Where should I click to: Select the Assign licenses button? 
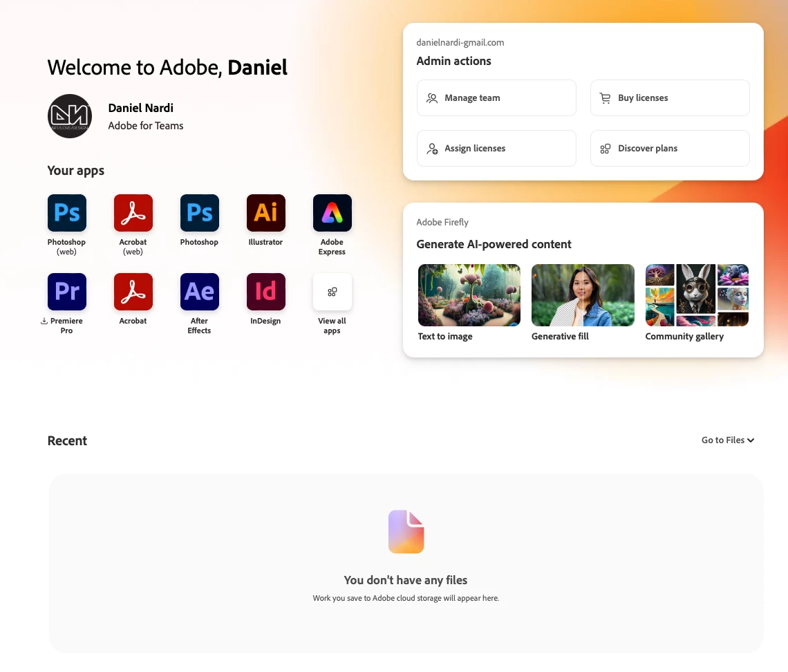[x=496, y=148]
